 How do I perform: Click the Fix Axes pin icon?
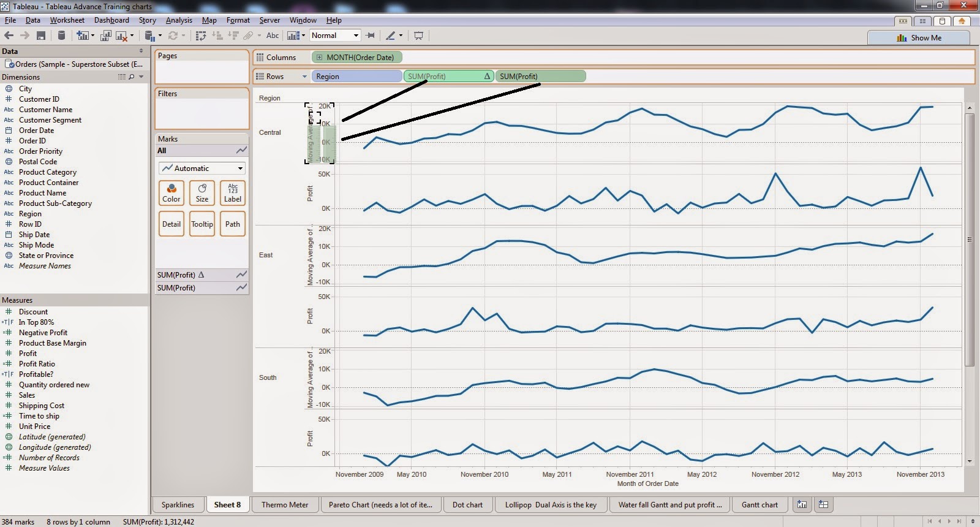pos(370,36)
